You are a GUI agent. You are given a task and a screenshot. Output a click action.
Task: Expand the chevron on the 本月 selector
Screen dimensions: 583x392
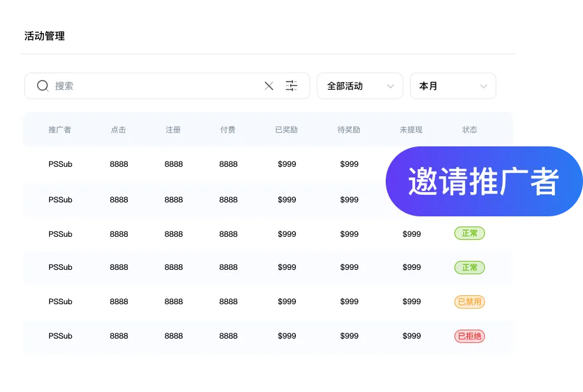click(482, 85)
